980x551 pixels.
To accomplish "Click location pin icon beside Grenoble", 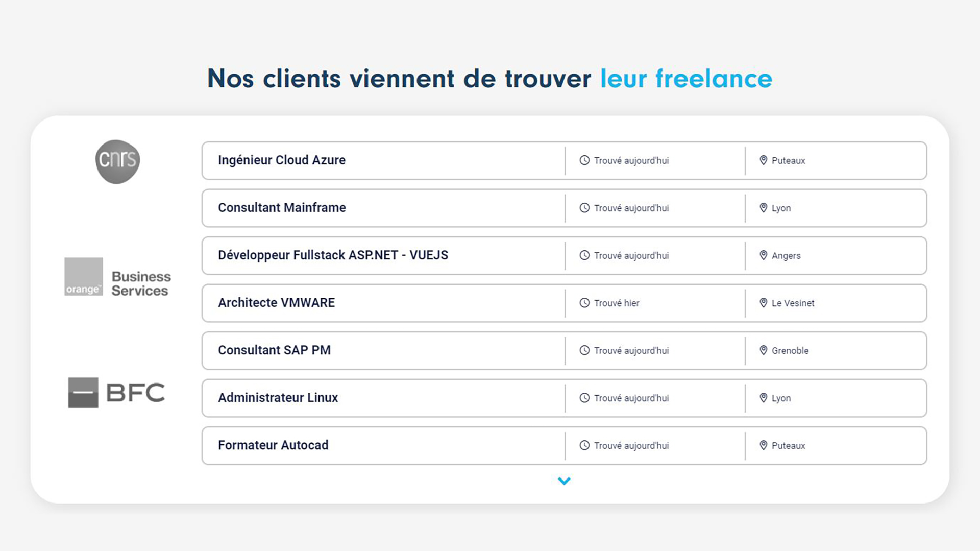I will (764, 350).
